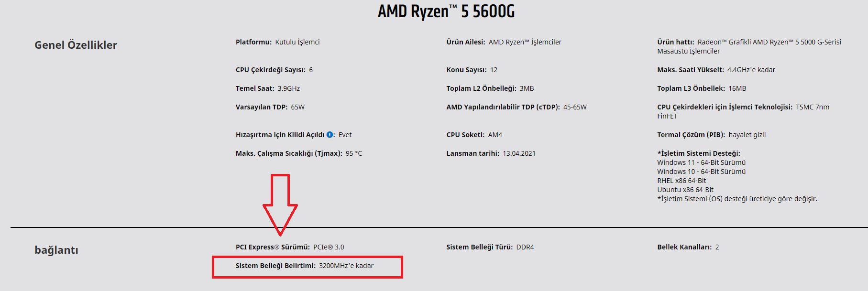The image size is (868, 291).
Task: Click the Toplam L2 Önbelleği label
Action: (x=481, y=88)
